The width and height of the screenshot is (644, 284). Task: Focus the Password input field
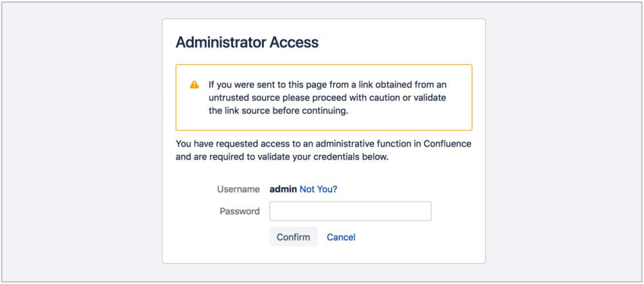(x=350, y=211)
